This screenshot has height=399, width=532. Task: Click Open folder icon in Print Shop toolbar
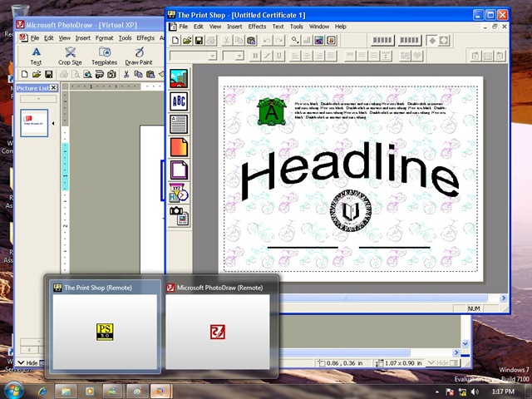(x=187, y=41)
